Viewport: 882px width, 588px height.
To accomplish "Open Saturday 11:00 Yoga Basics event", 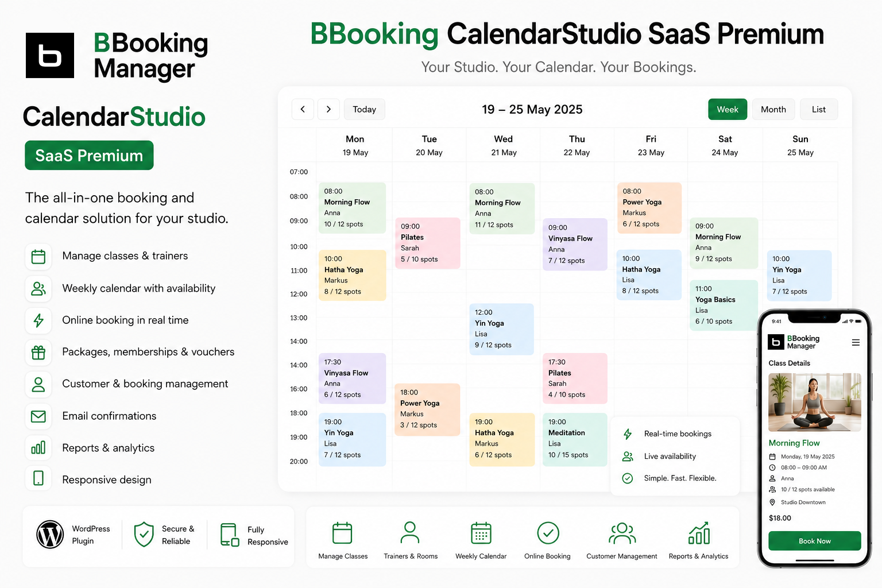I will coord(724,305).
